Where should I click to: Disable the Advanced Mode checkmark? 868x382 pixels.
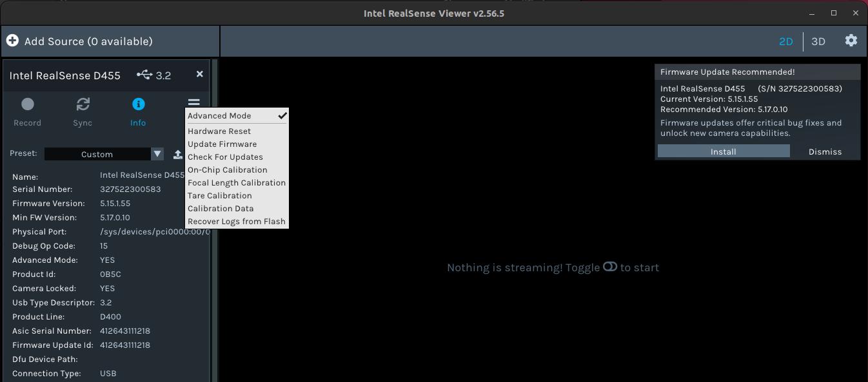coord(282,115)
